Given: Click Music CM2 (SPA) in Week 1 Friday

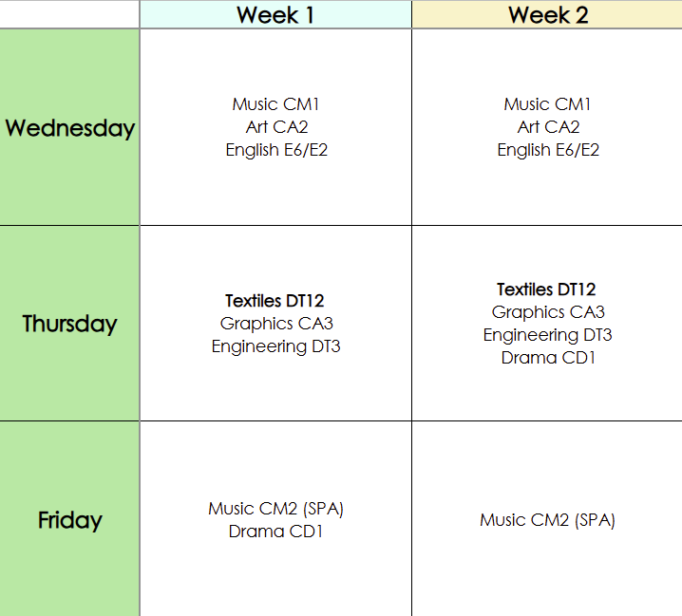Looking at the screenshot, I should [275, 509].
